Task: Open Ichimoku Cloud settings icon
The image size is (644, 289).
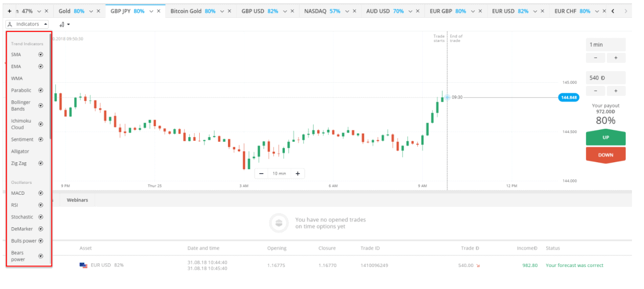Action: pos(41,124)
